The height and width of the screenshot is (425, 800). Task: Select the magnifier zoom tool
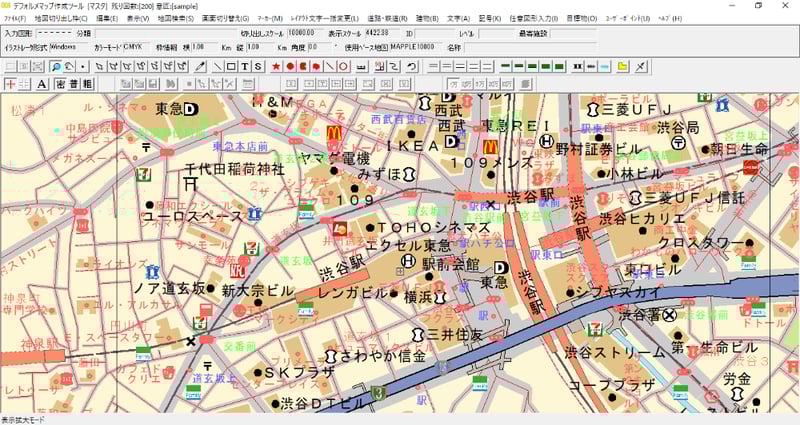point(56,66)
